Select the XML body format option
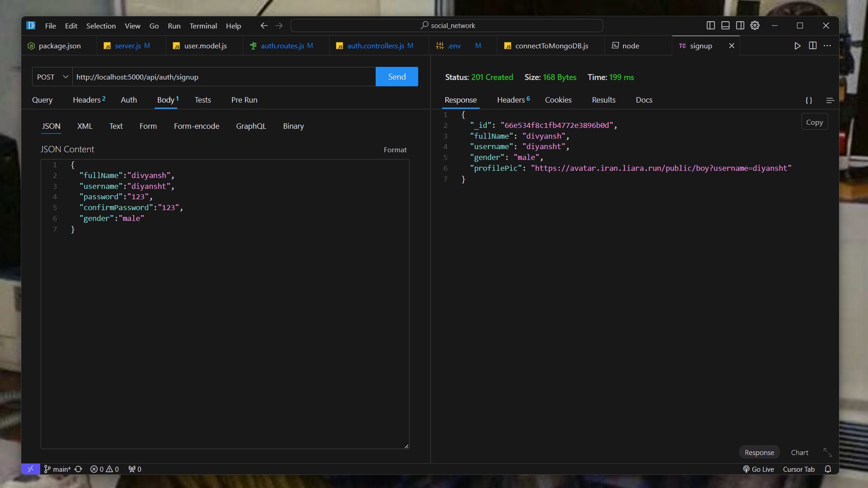 tap(84, 126)
